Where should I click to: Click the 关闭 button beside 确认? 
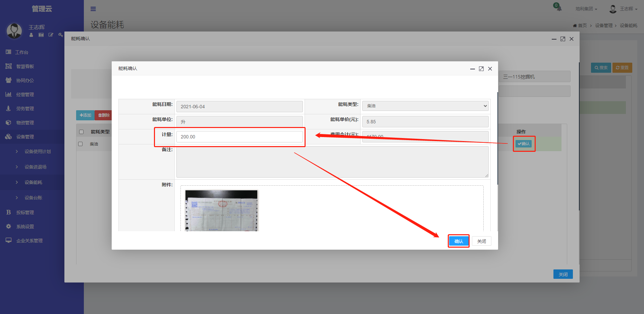(x=481, y=241)
